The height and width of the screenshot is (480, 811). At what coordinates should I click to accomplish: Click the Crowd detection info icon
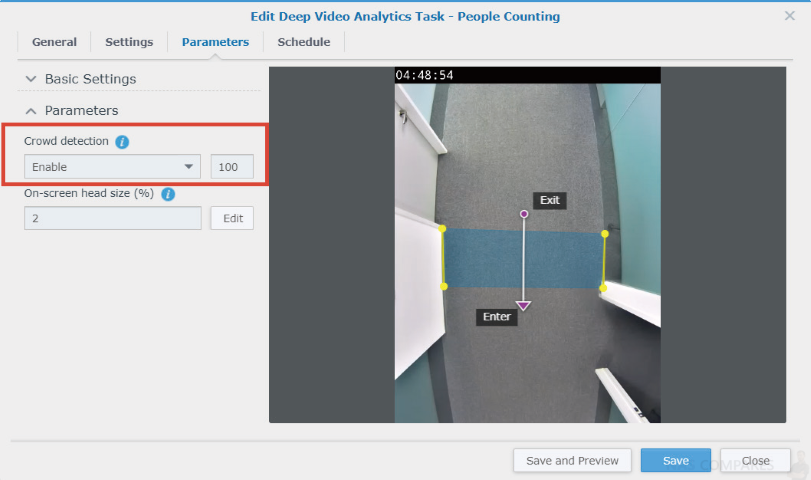click(x=122, y=142)
